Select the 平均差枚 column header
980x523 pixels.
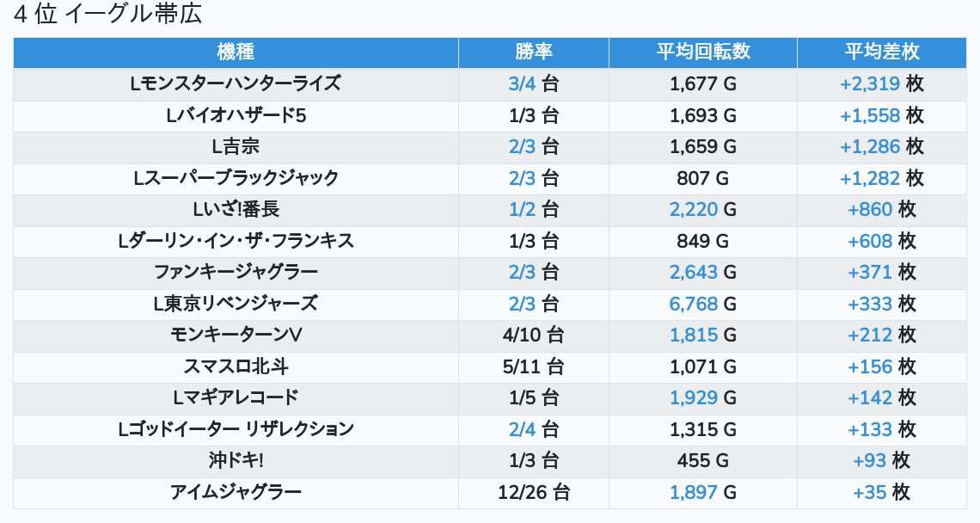point(882,52)
